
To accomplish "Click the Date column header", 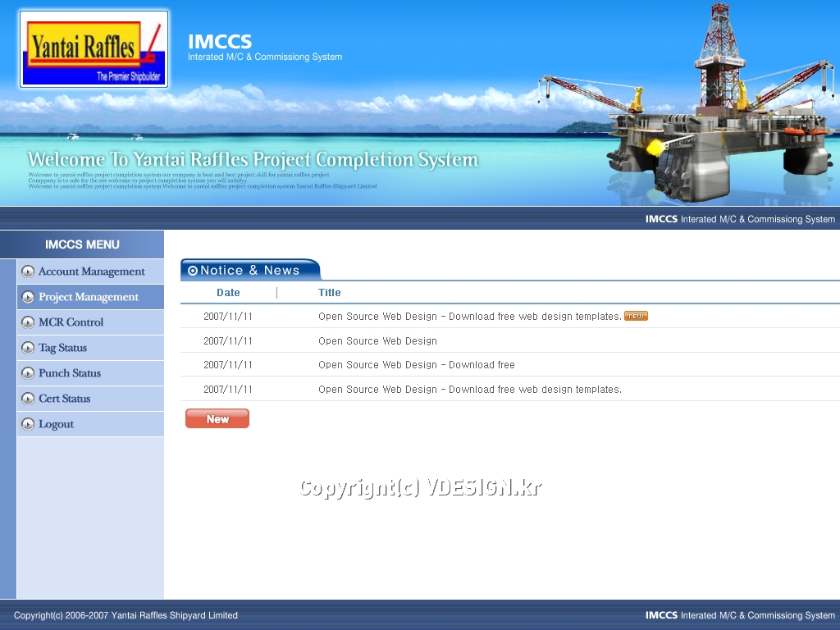I will tap(228, 293).
